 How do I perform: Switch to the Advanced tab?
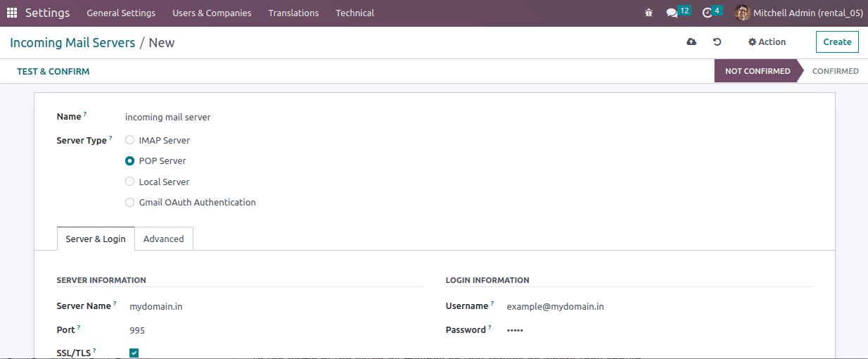(x=163, y=239)
